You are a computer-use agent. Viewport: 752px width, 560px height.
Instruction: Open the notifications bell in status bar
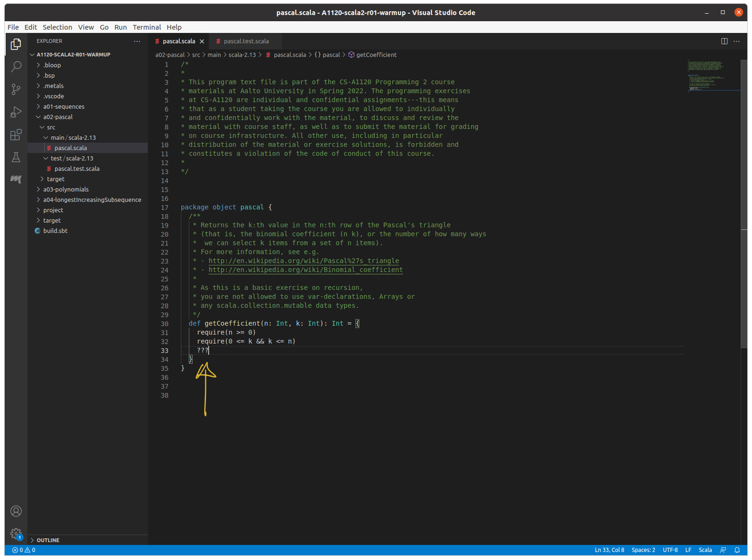pos(737,550)
